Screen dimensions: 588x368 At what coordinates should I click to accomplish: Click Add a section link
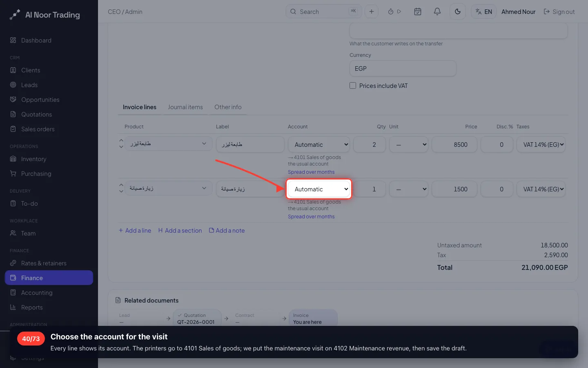(180, 231)
